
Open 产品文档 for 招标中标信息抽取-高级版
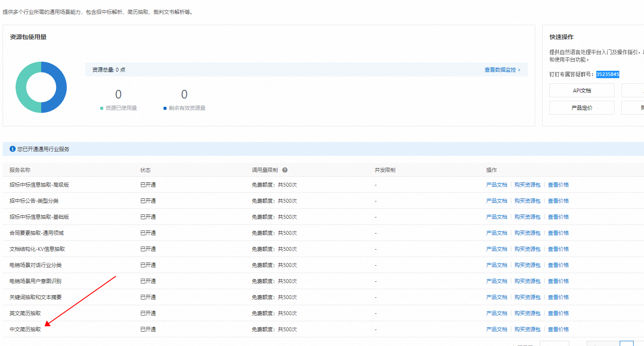[497, 185]
